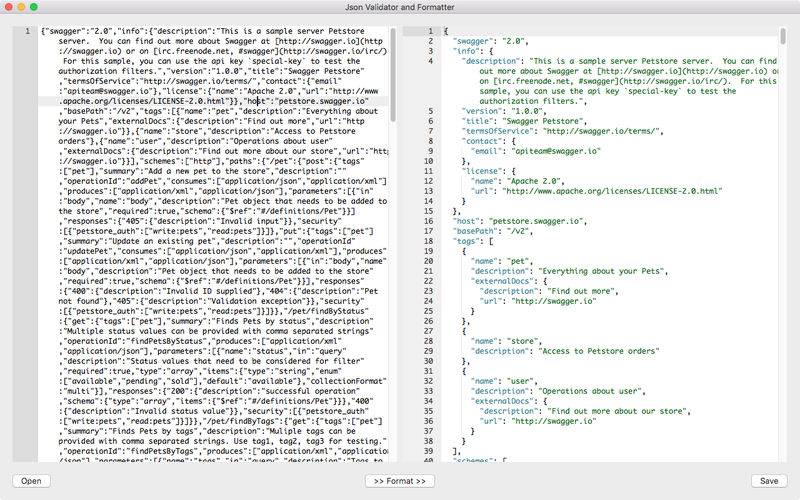
Task: Click "name": "user" in the formatted pane
Action: pyautogui.click(x=504, y=381)
